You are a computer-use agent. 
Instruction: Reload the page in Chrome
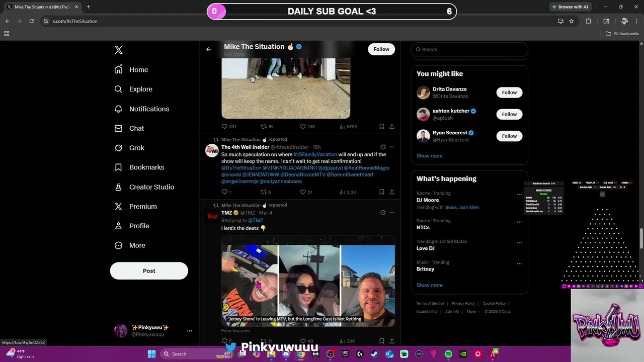(31, 21)
